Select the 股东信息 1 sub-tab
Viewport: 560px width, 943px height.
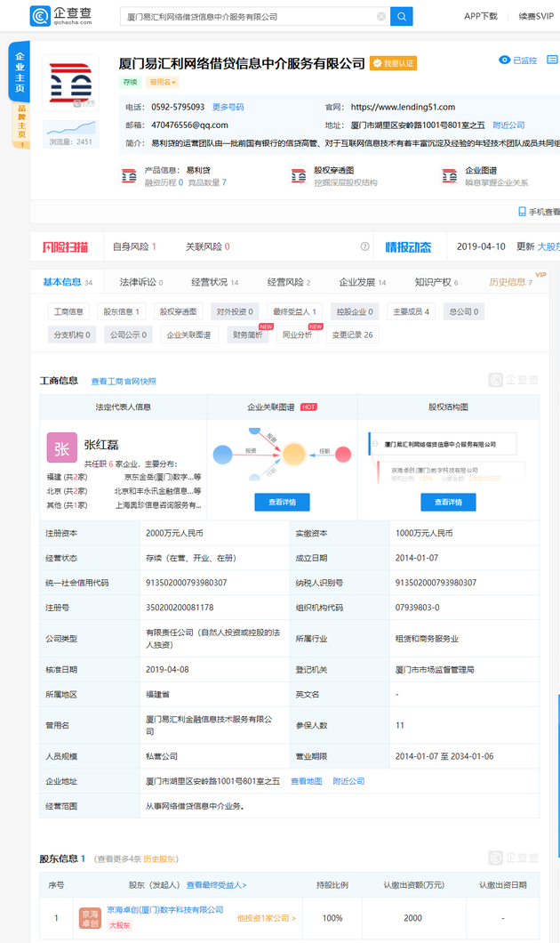122,311
